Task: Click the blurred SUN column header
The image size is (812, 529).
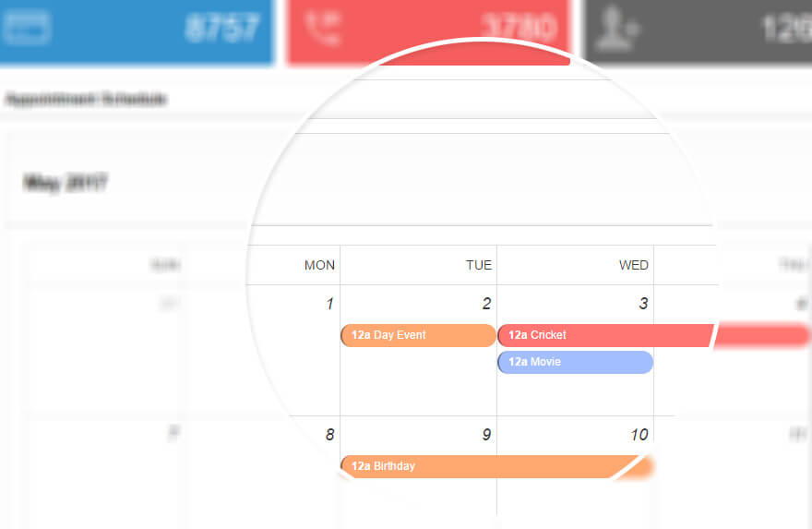Action: click(x=165, y=265)
